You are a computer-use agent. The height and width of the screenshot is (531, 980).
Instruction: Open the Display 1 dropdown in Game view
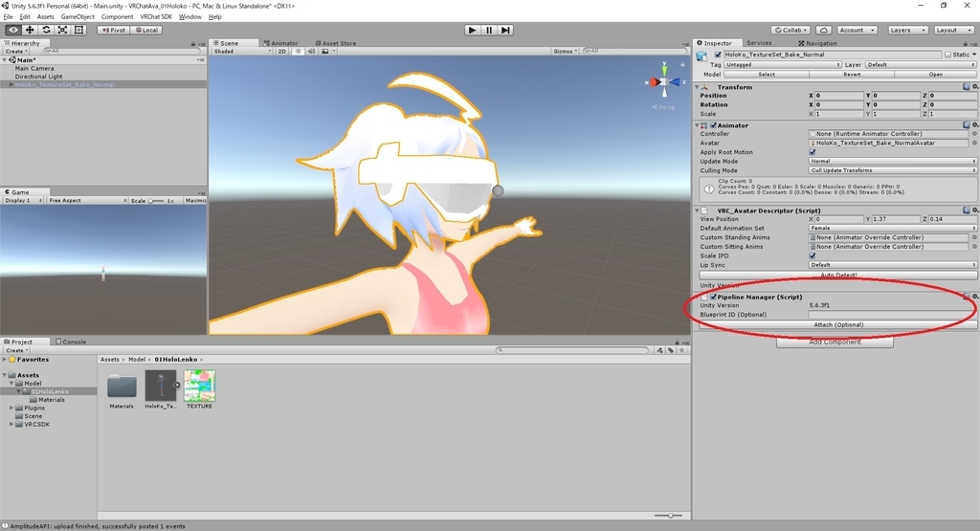[x=23, y=201]
